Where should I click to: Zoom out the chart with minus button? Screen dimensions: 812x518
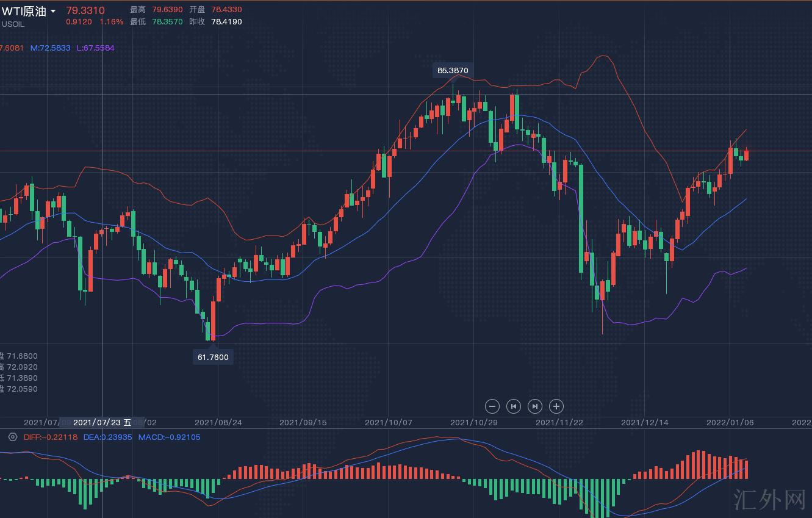coord(492,406)
